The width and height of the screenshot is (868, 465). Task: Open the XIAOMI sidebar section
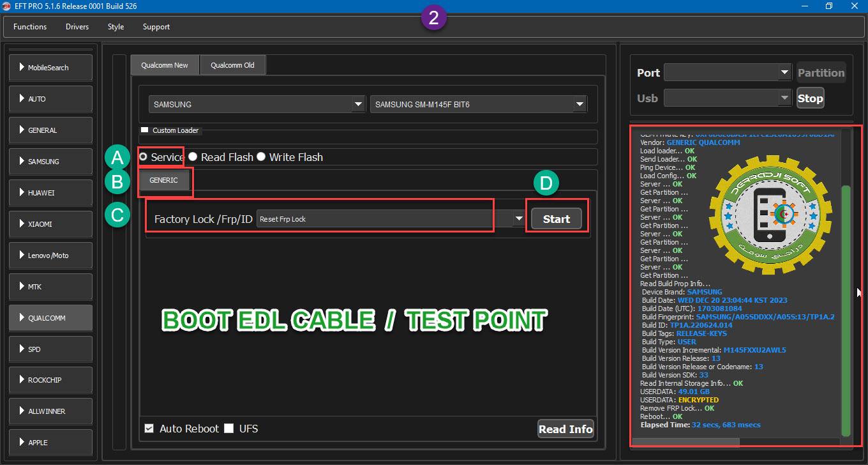click(50, 224)
